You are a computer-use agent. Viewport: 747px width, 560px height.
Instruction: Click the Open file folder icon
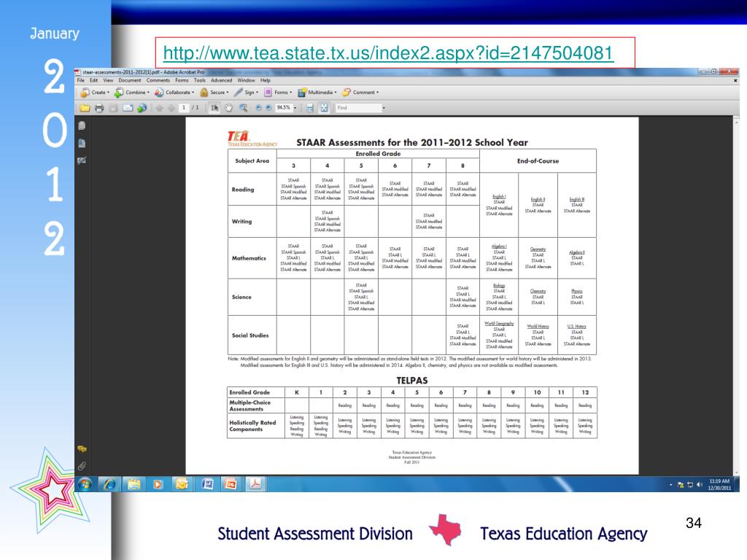(x=85, y=108)
